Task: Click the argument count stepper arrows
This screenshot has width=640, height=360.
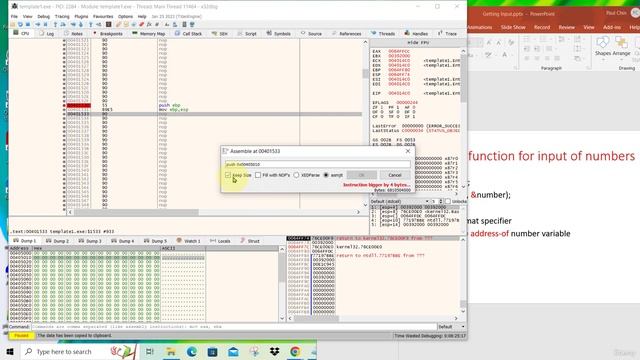Action: click(440, 201)
